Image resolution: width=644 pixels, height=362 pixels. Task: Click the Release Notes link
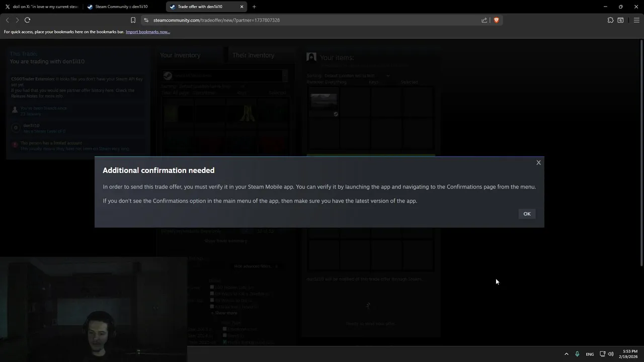tap(24, 96)
